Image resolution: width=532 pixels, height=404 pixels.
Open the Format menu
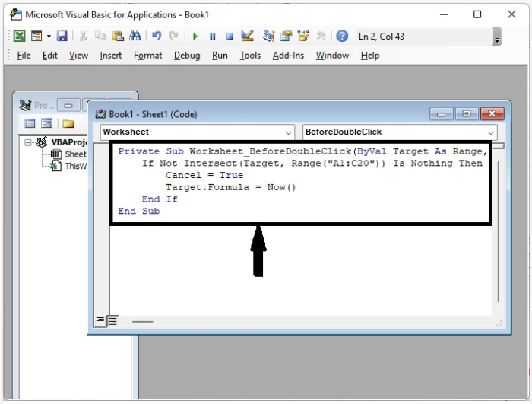point(148,56)
